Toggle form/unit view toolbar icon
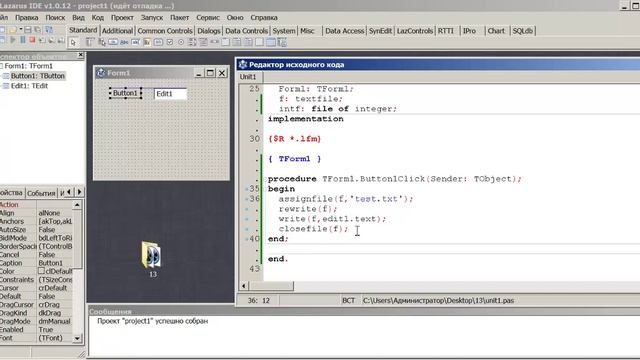Viewport: 640px width, 360px height. [x=49, y=30]
